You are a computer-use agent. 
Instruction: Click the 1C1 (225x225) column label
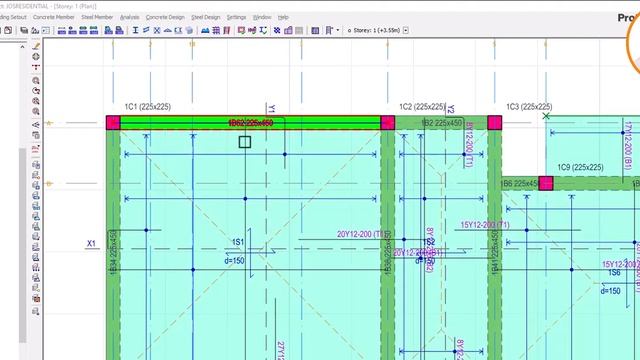[148, 107]
